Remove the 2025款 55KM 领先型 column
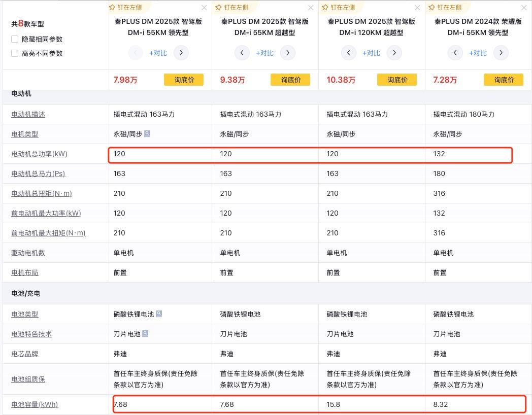532x415 pixels. click(x=204, y=8)
